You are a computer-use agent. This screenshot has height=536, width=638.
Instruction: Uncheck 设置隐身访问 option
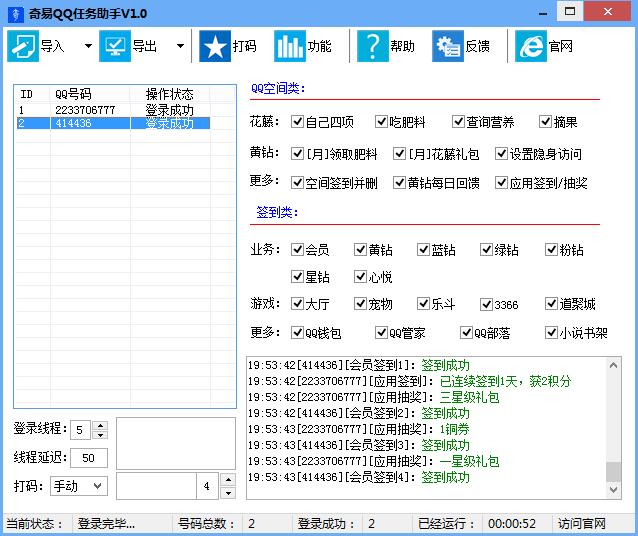[x=501, y=153]
